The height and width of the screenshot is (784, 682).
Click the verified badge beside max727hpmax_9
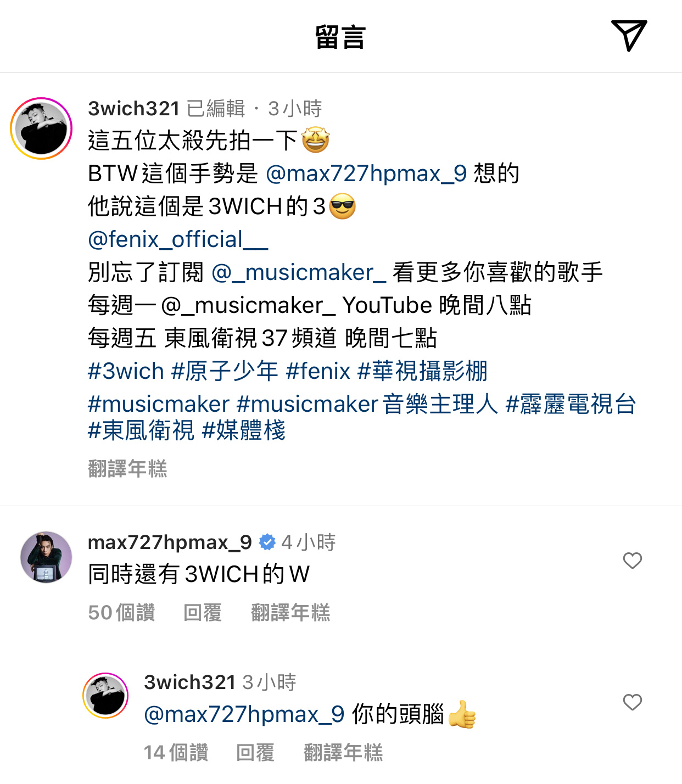(267, 542)
